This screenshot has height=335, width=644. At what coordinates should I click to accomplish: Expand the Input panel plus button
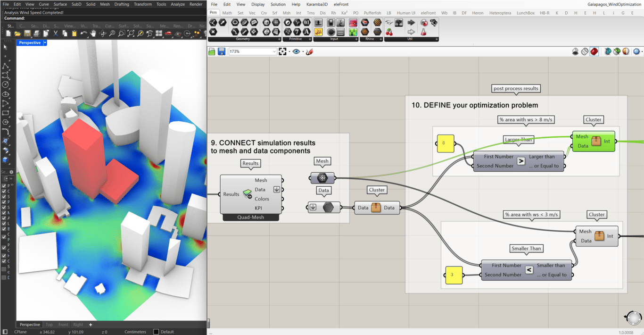coord(356,39)
